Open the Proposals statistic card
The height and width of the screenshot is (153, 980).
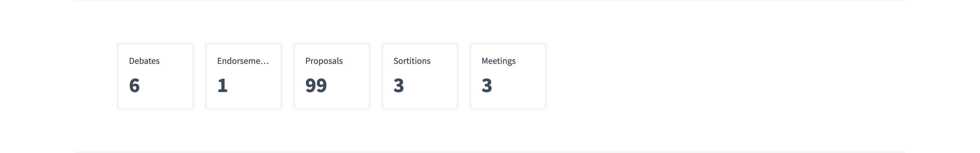pyautogui.click(x=332, y=76)
